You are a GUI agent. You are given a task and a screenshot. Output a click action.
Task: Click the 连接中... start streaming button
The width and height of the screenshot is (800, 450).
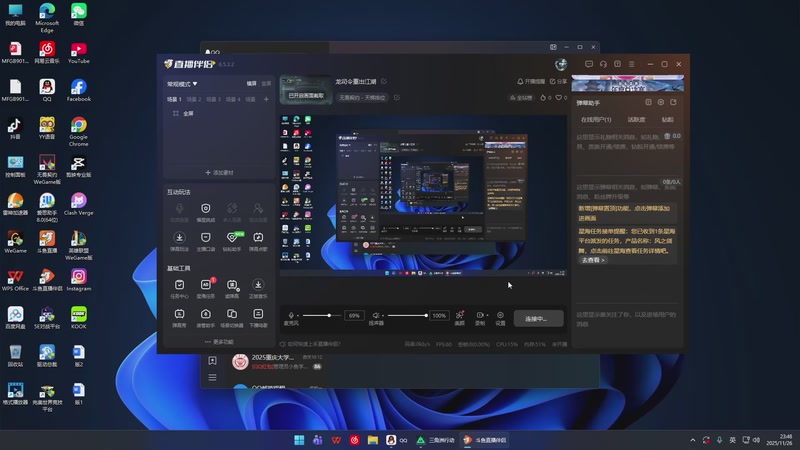[x=538, y=318]
